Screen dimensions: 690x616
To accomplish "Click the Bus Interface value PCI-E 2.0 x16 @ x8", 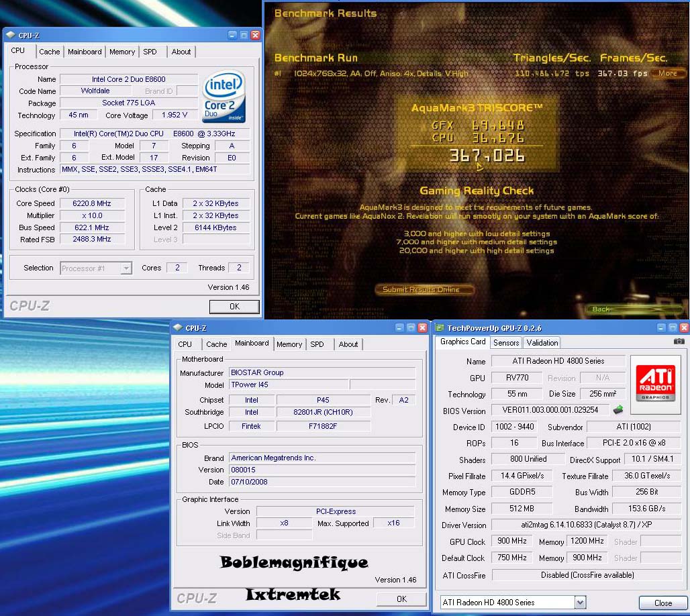I will click(634, 443).
